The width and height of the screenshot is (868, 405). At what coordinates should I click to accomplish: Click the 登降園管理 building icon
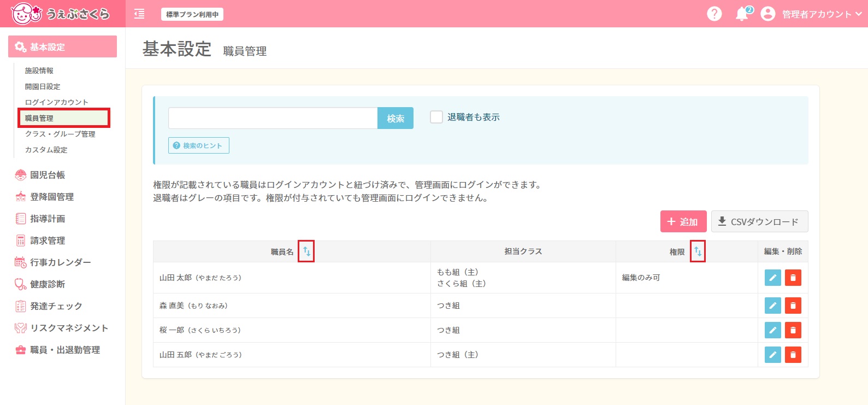(20, 197)
